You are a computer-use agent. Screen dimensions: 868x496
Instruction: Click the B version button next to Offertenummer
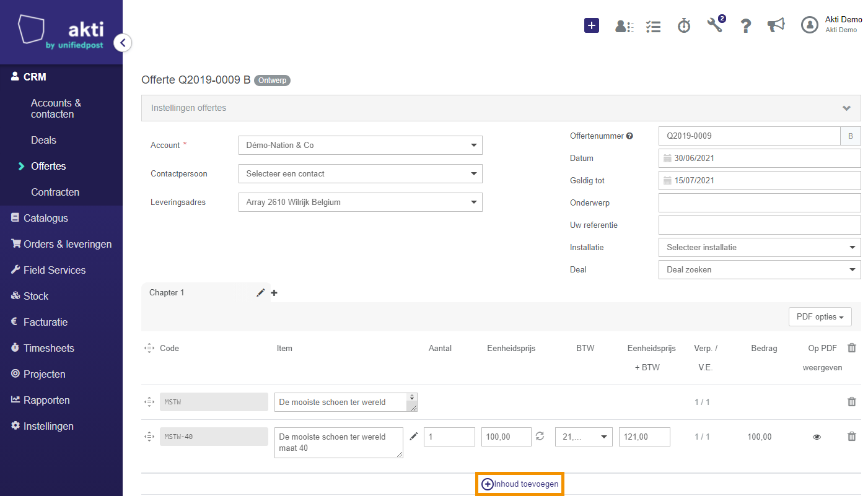click(x=850, y=136)
